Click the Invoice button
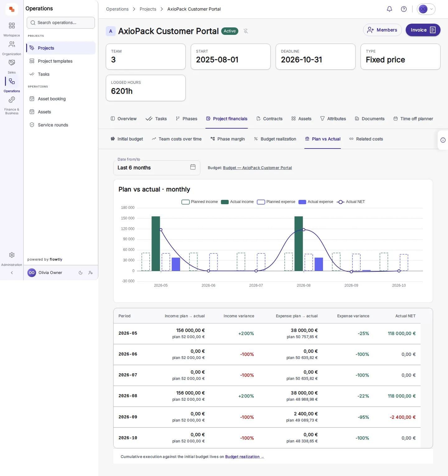 point(423,30)
